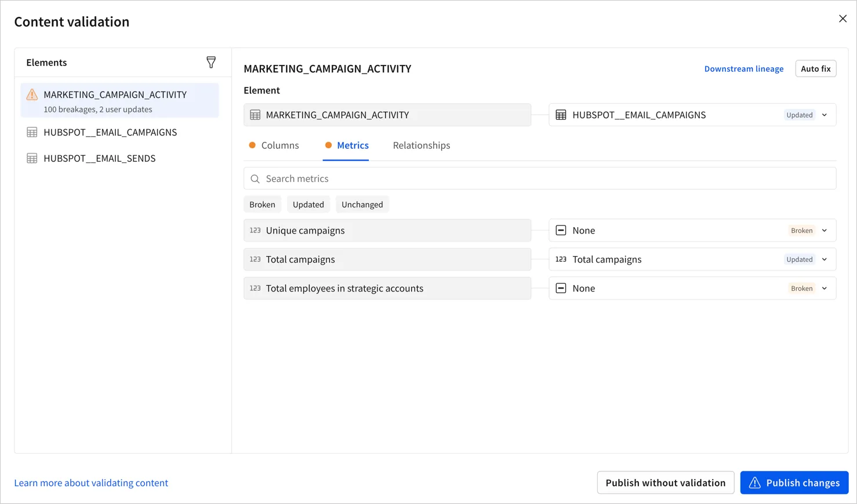Toggle the Unchanged filter chip

pyautogui.click(x=362, y=204)
